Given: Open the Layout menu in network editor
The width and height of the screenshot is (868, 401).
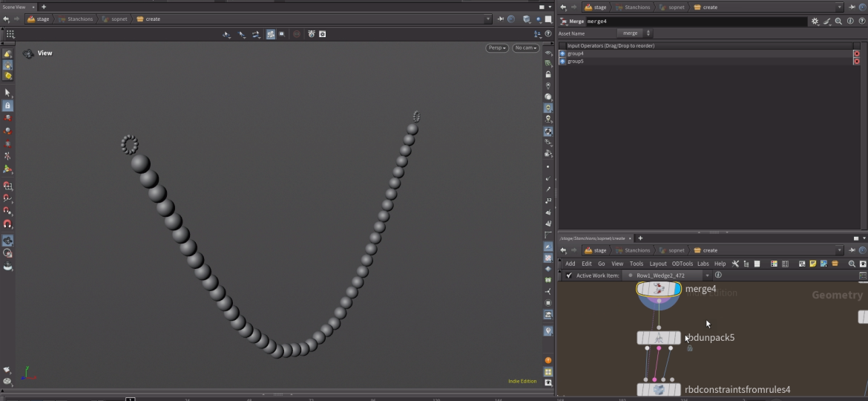Looking at the screenshot, I should (658, 264).
